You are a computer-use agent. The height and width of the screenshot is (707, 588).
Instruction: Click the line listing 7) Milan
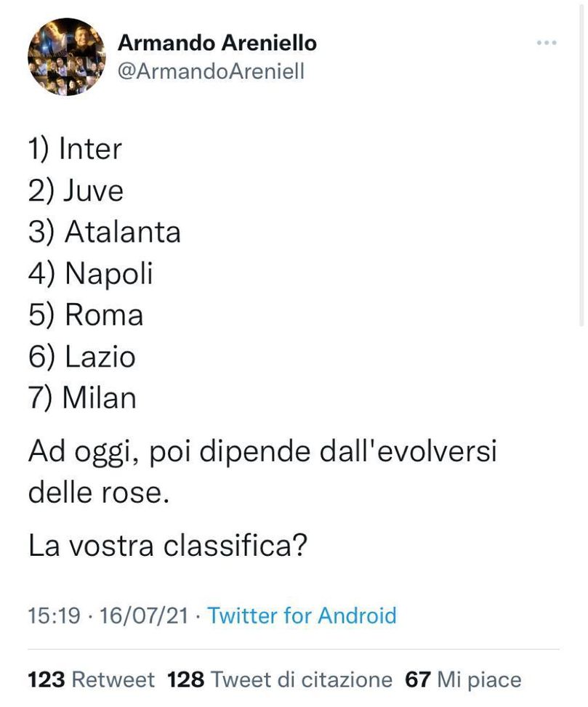coord(83,398)
